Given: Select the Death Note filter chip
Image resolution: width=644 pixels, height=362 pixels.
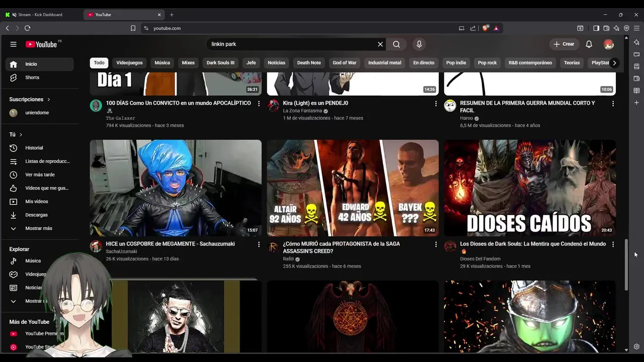Looking at the screenshot, I should (309, 63).
